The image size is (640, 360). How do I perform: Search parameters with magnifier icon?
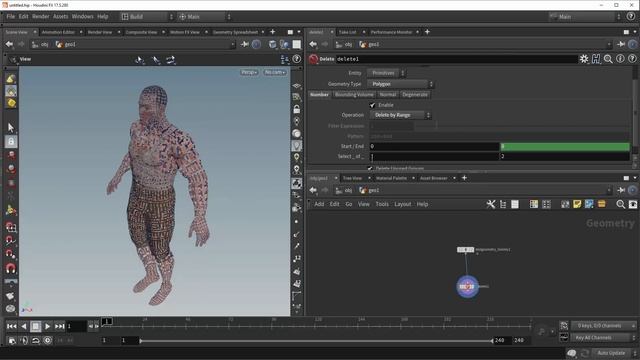608,59
